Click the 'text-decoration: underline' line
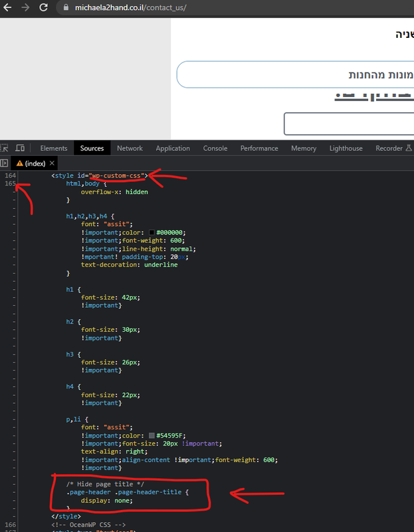The height and width of the screenshot is (532, 414). click(x=129, y=265)
